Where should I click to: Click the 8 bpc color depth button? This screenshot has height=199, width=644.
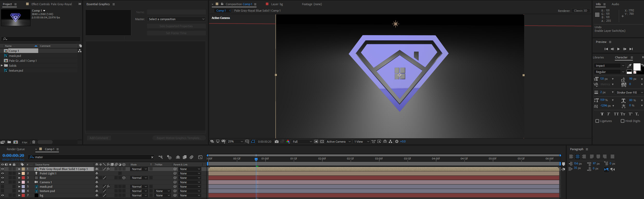[25, 142]
